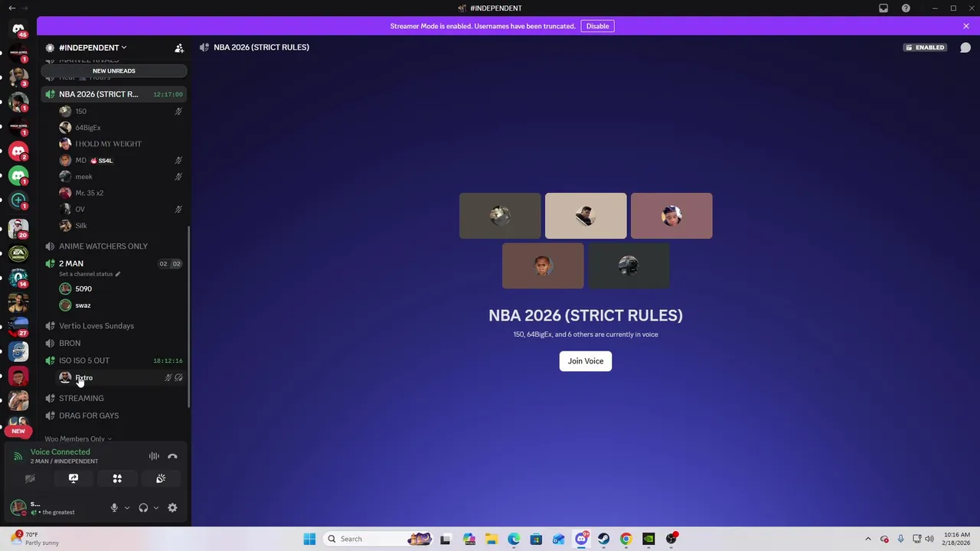Jump to NEW UNREADS pill
Viewport: 980px width, 551px height.
coord(114,70)
